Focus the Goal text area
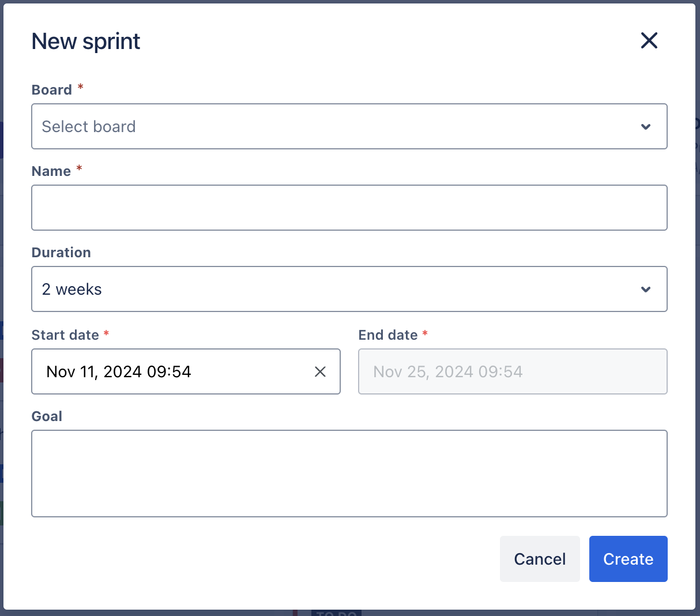This screenshot has width=700, height=616. pos(349,473)
